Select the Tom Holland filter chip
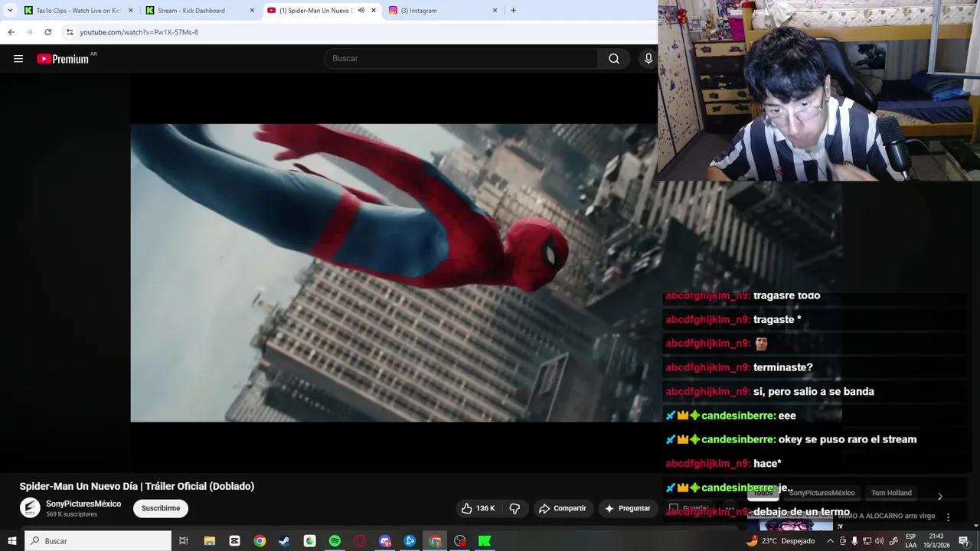980x551 pixels. [x=891, y=494]
